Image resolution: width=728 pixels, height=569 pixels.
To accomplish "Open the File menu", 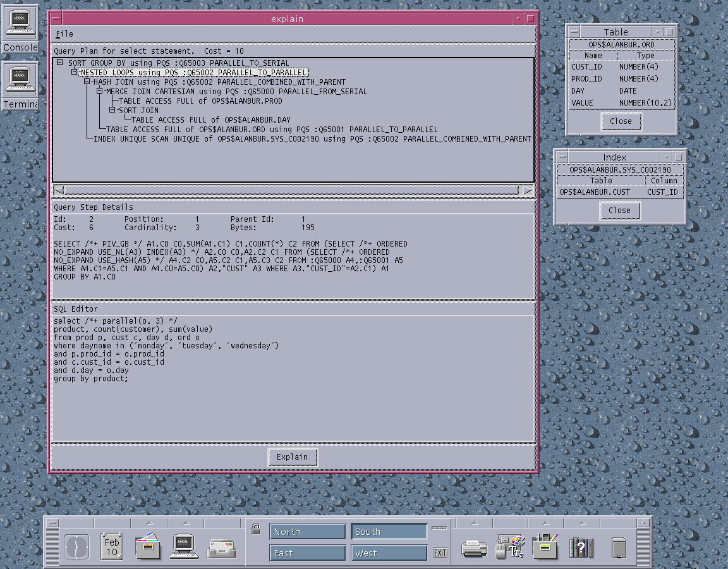I will click(x=64, y=34).
